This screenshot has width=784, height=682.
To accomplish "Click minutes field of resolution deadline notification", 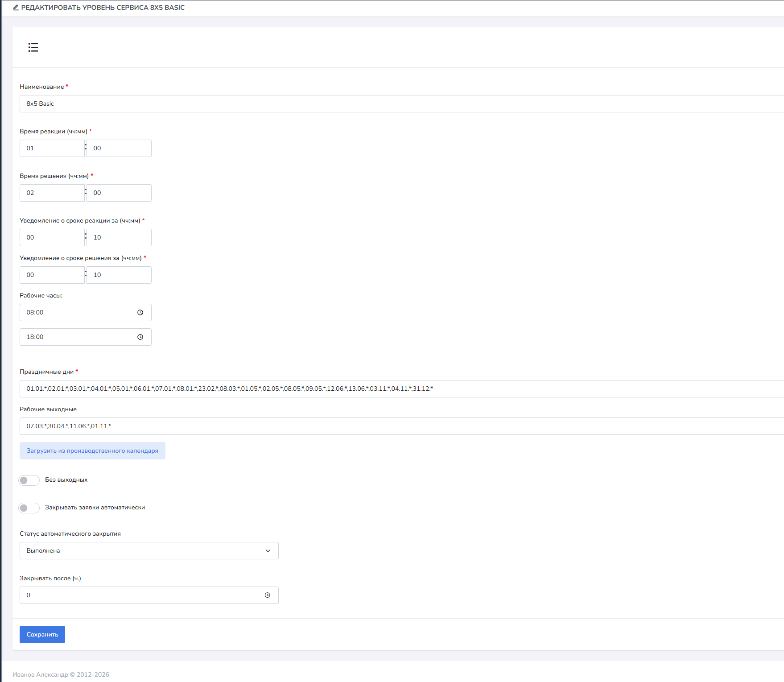I will click(119, 275).
